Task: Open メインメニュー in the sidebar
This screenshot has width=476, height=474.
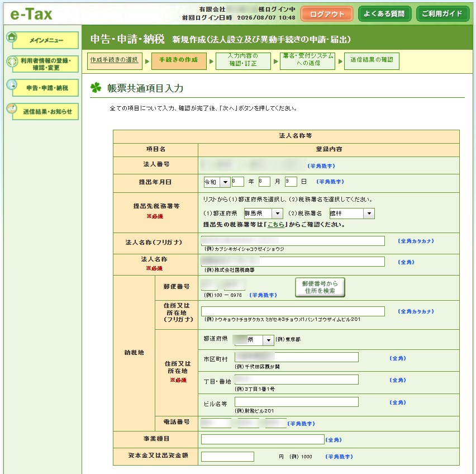Action: coord(46,40)
